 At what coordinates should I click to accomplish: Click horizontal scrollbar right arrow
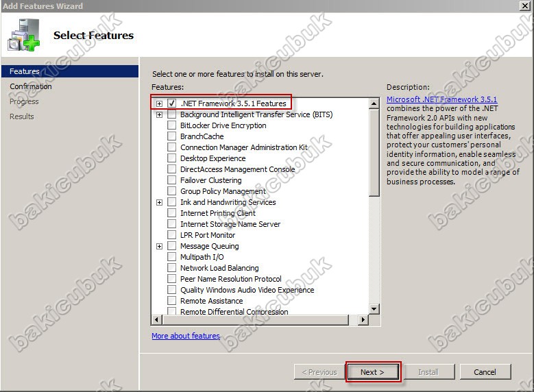(363, 320)
